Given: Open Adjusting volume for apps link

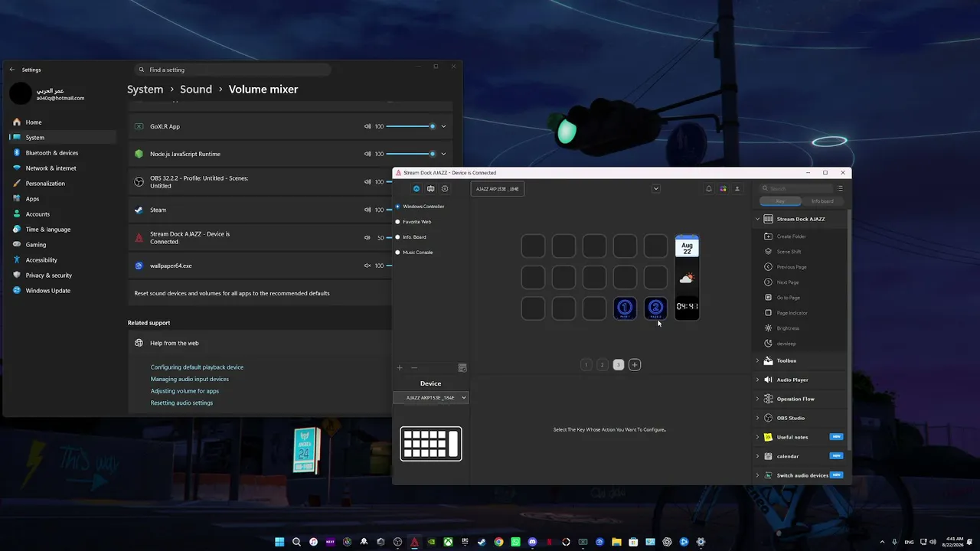Looking at the screenshot, I should click(x=185, y=391).
